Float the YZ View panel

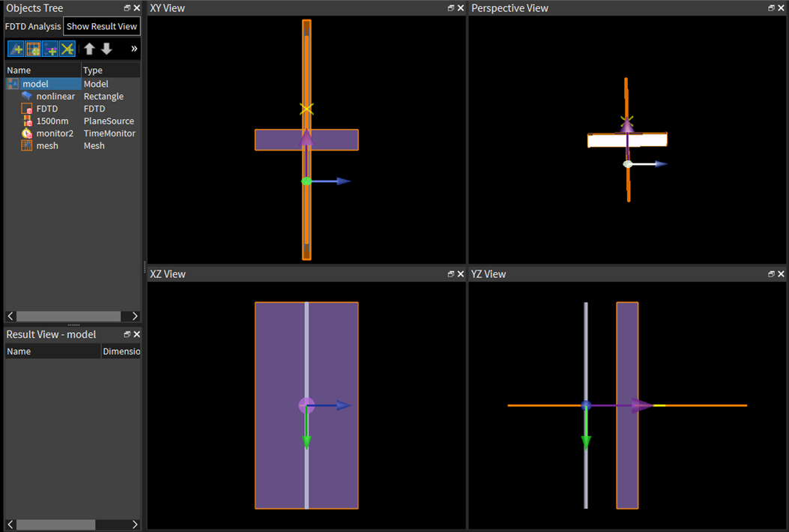point(771,273)
